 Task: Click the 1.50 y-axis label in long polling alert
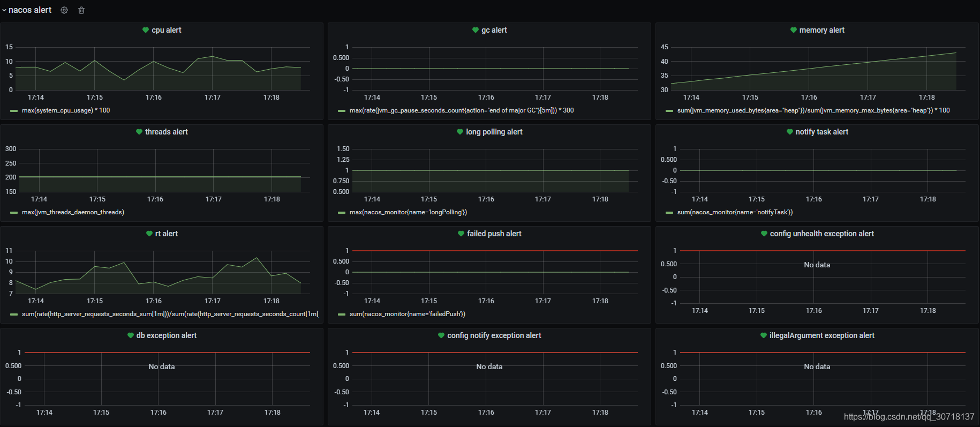[343, 149]
